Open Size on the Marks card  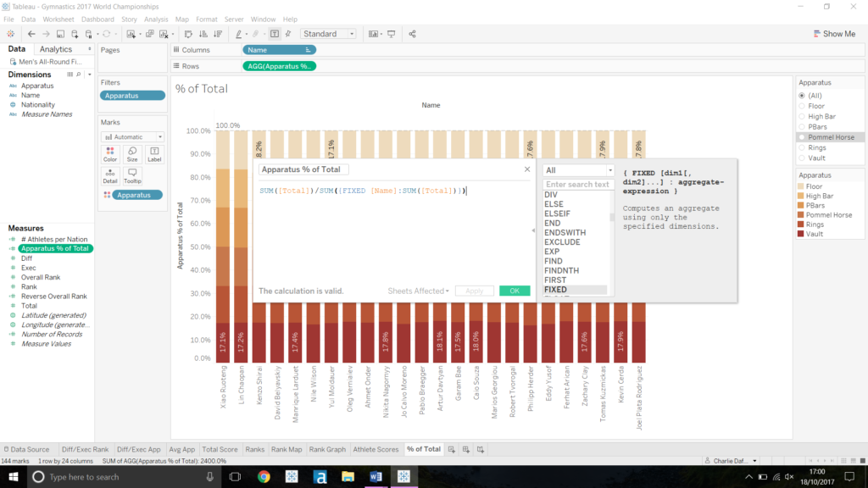[x=132, y=154]
